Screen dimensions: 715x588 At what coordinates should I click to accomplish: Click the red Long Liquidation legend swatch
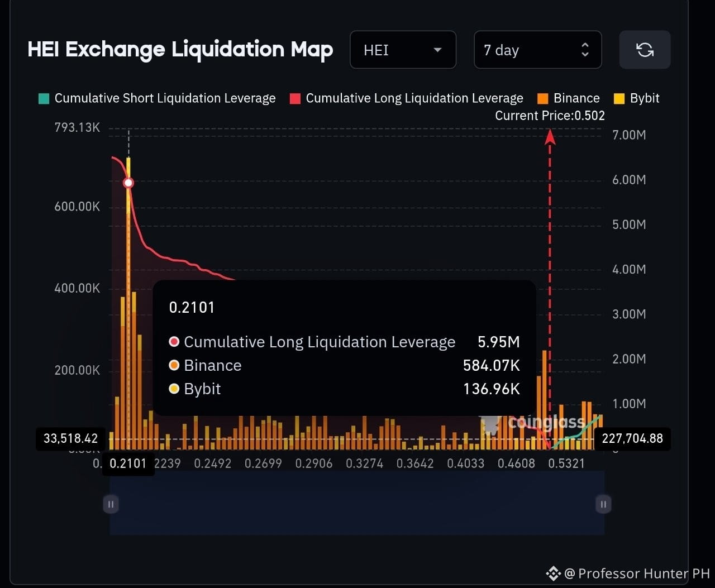[x=295, y=99]
